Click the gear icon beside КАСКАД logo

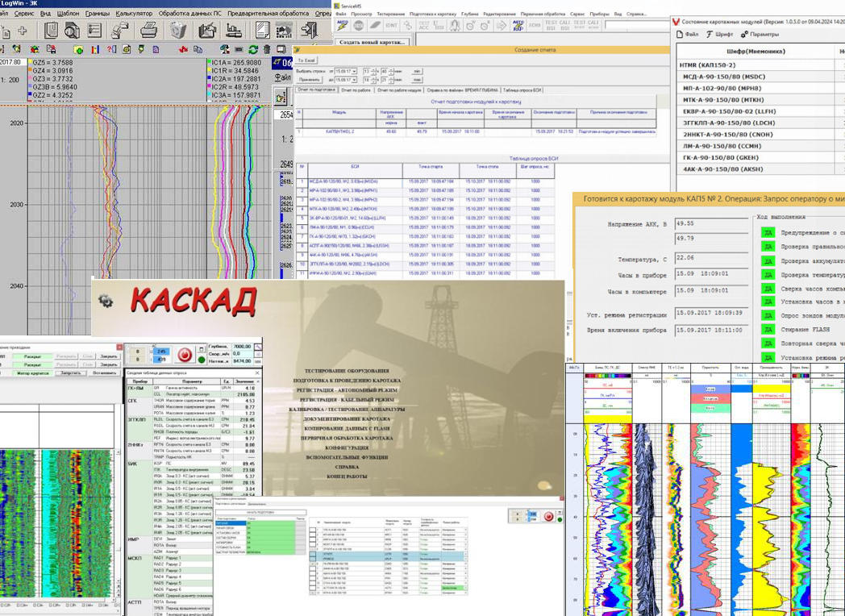click(x=106, y=300)
